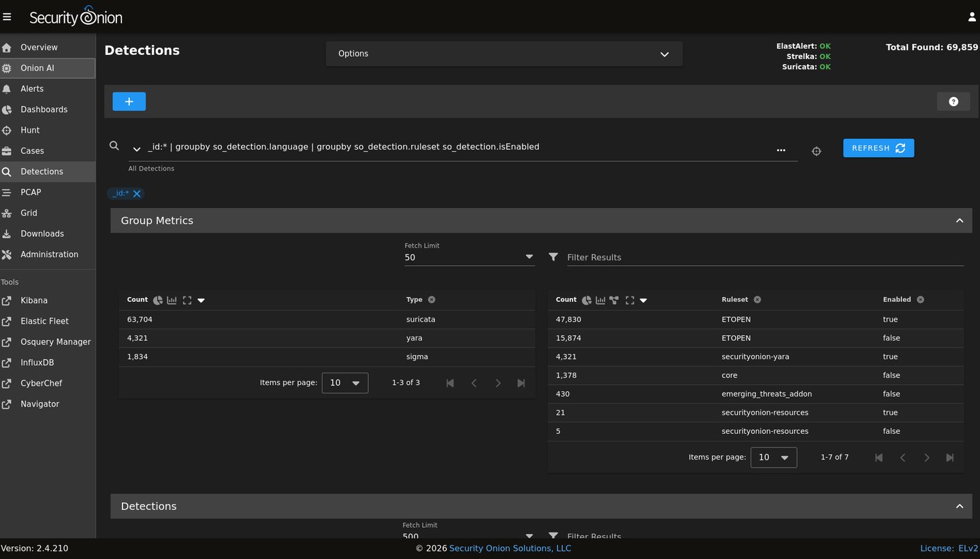Open Group Metrics Fetch Limit dropdown

click(x=469, y=257)
